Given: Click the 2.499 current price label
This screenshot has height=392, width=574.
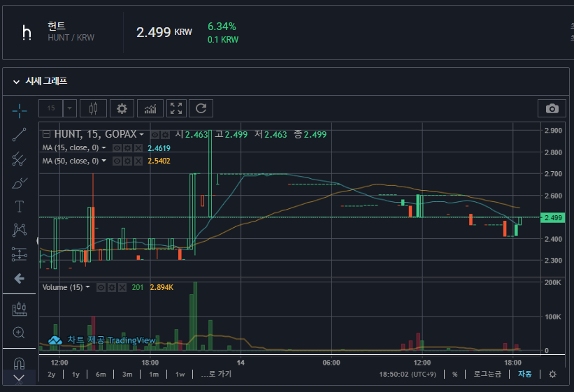Looking at the screenshot, I should [x=553, y=218].
